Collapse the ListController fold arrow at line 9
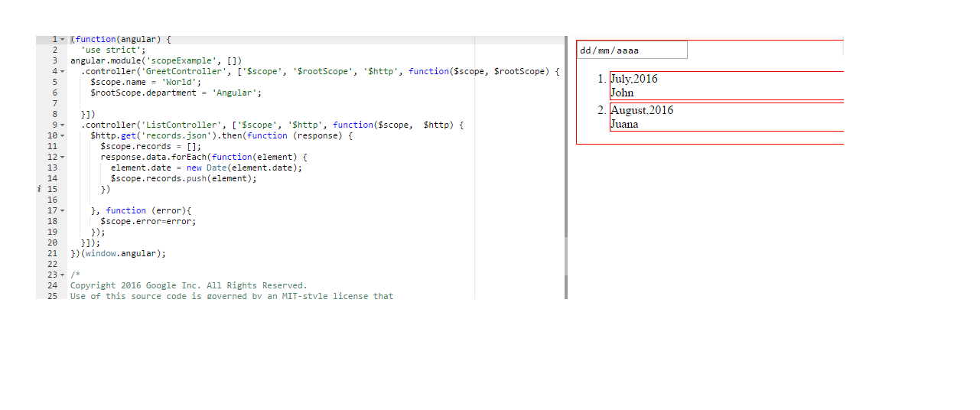This screenshot has width=980, height=410. pos(62,125)
